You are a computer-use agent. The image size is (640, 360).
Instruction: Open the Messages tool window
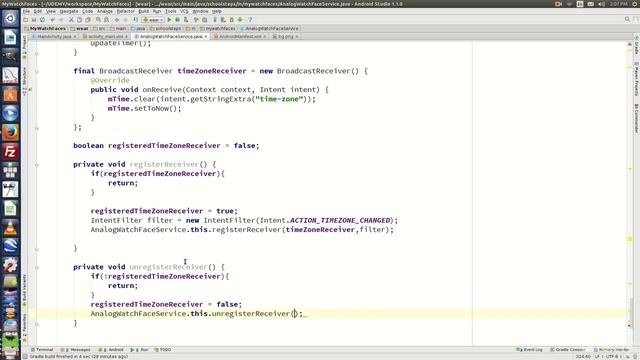tap(76, 350)
